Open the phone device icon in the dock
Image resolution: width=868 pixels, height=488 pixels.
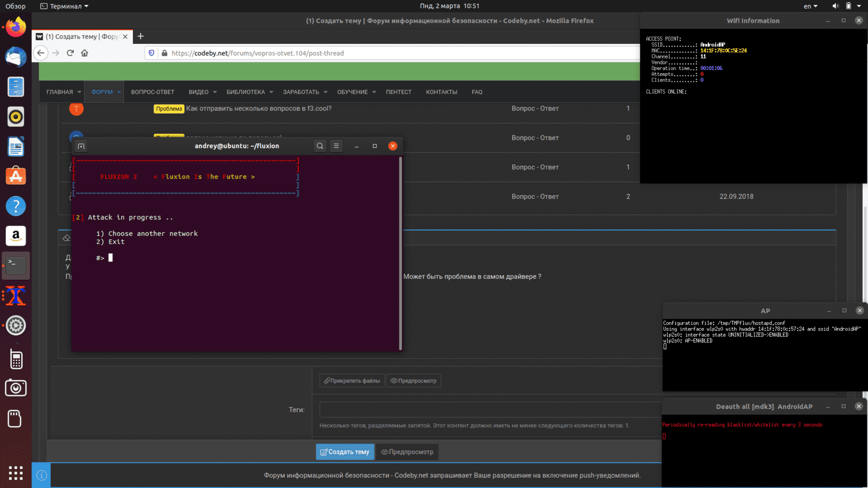(16, 359)
